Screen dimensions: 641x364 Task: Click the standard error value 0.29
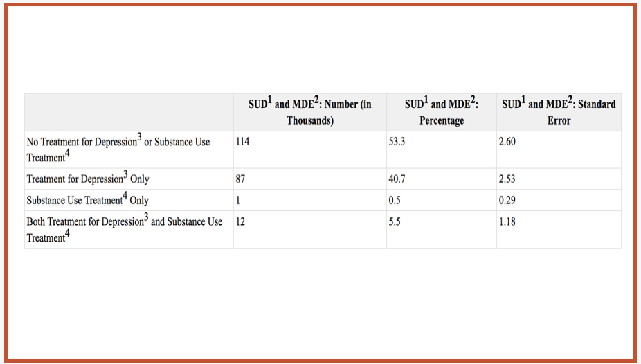(559, 200)
